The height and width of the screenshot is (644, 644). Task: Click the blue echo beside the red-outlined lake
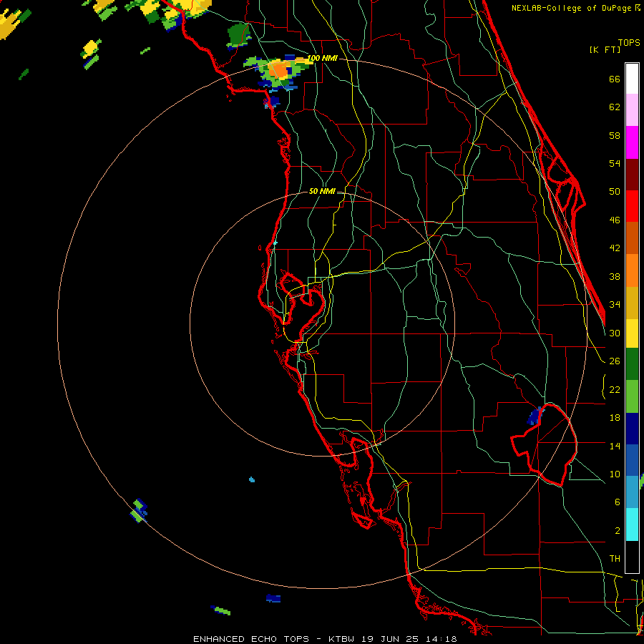click(x=535, y=416)
